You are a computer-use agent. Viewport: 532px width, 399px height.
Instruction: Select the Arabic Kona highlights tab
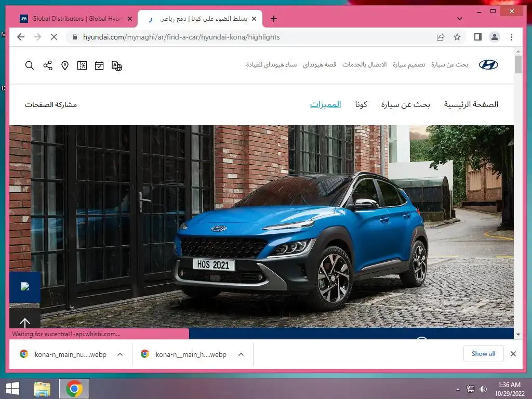[x=200, y=19]
